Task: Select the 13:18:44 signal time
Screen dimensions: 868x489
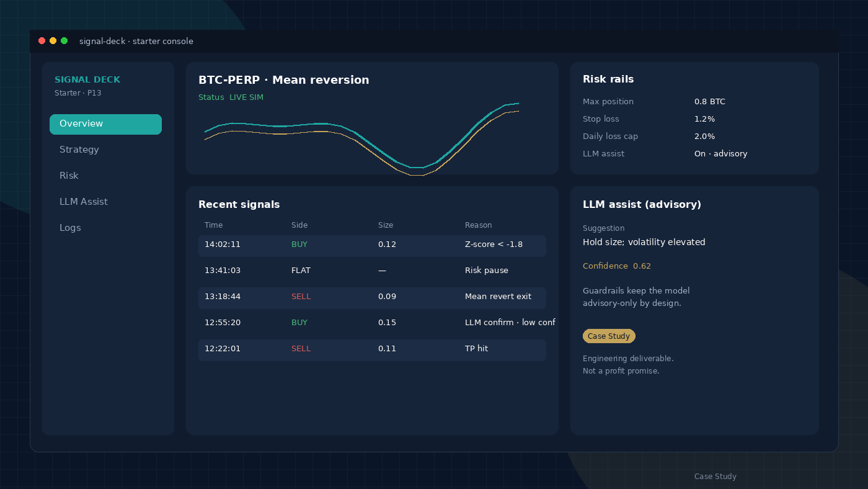Action: 223,297
